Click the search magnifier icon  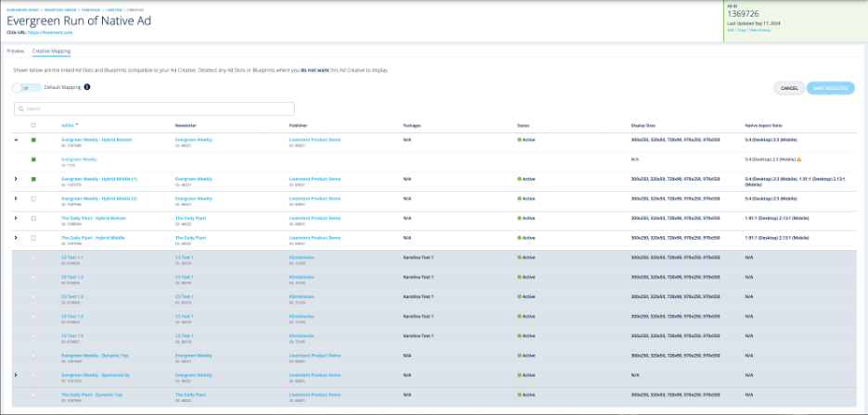click(20, 108)
